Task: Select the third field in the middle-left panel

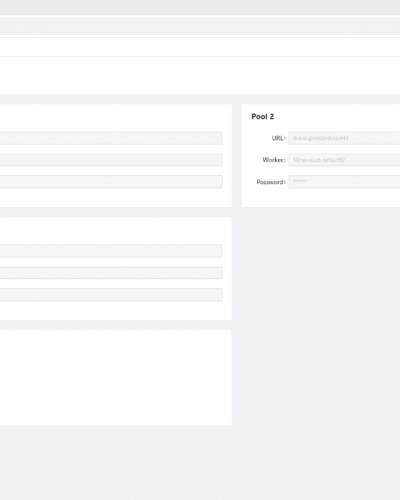Action: (111, 295)
